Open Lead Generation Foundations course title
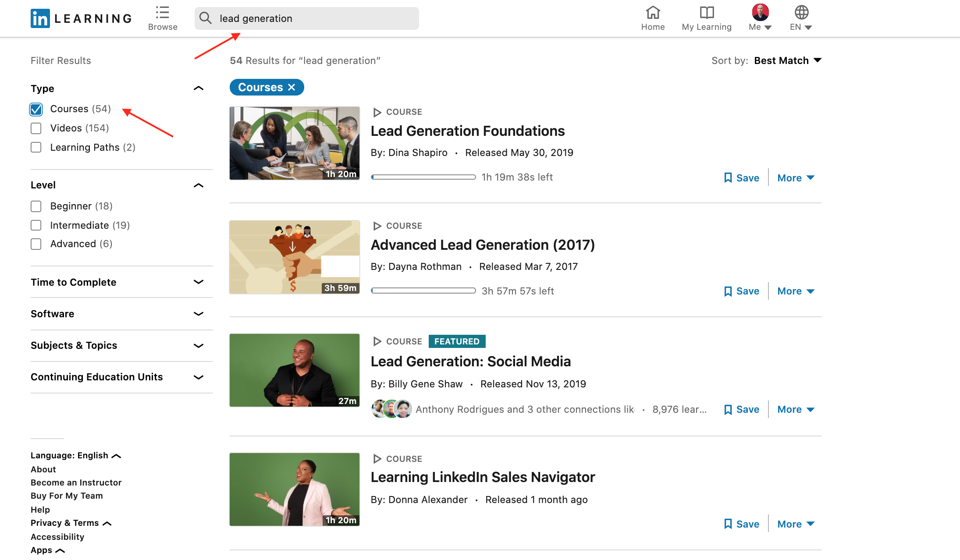 468,131
